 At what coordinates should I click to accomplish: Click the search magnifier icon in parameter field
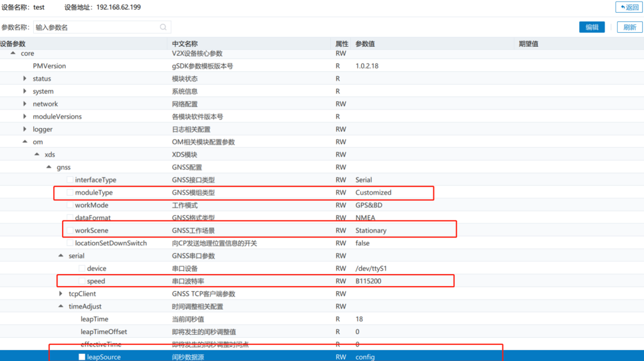coord(163,27)
